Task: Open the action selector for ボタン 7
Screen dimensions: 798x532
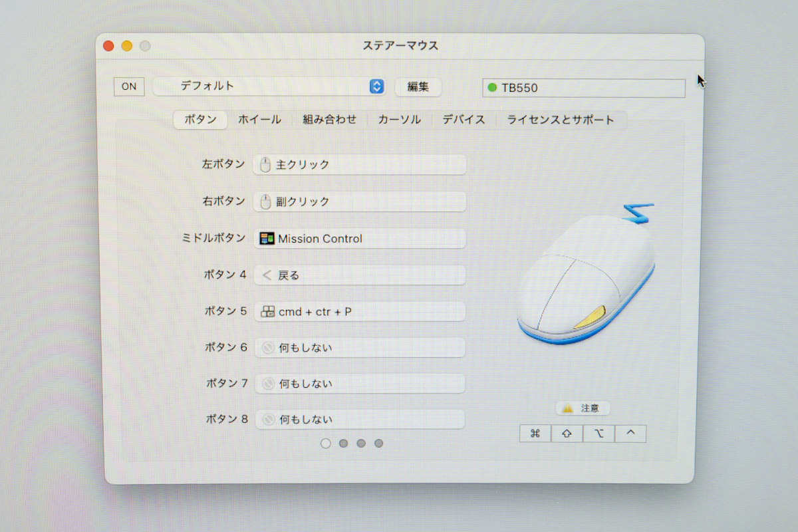Action: click(359, 383)
